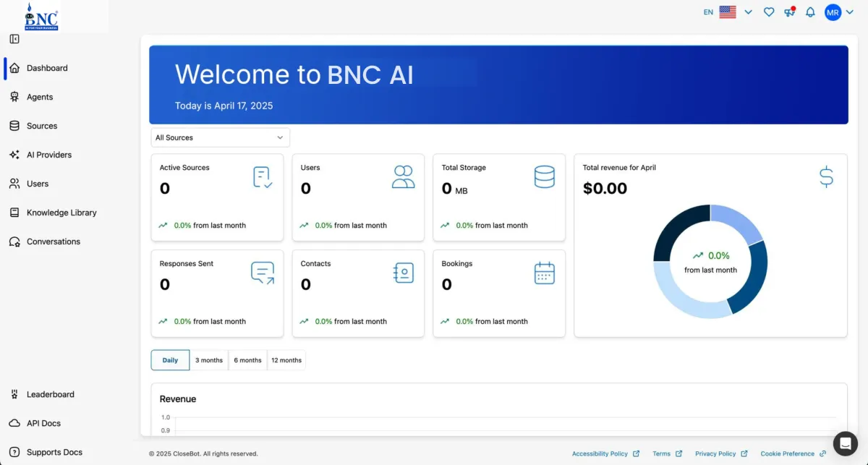
Task: Select the 12 months tab
Action: pyautogui.click(x=286, y=360)
